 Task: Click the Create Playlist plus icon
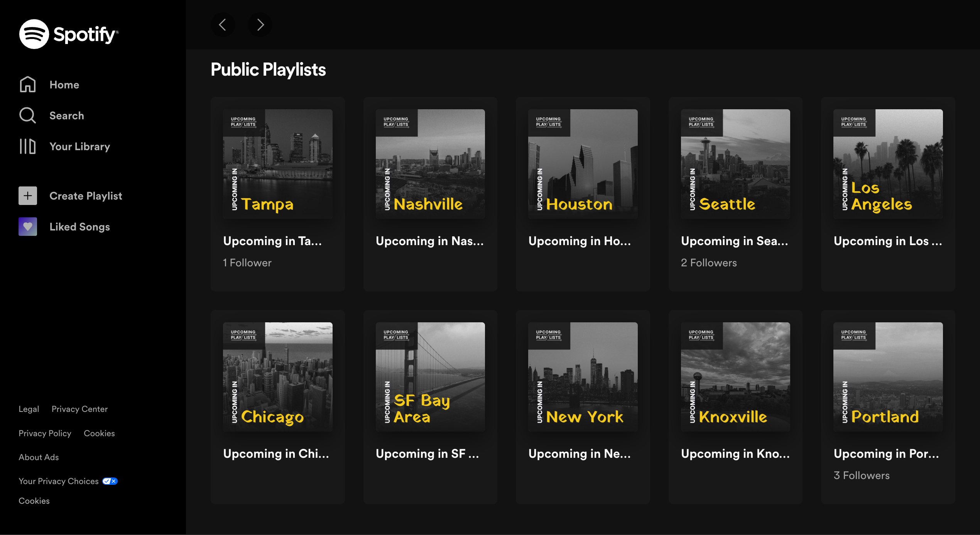[x=28, y=196]
